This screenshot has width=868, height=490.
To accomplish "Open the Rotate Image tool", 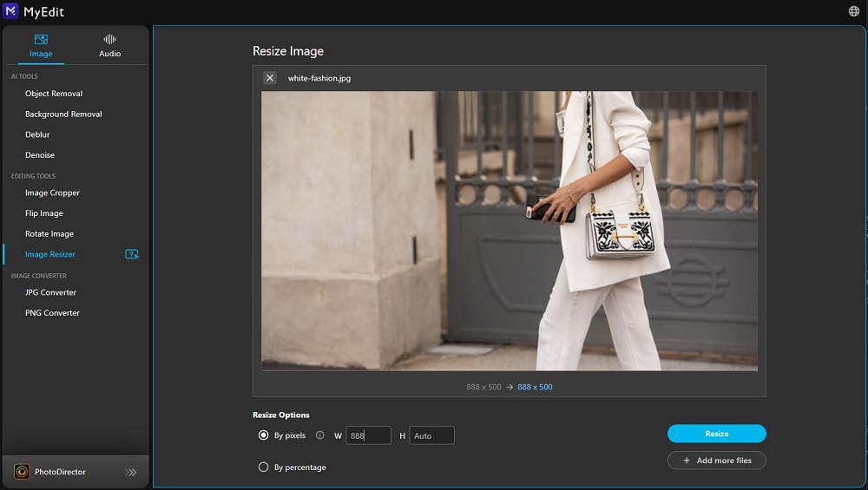I will pyautogui.click(x=49, y=233).
